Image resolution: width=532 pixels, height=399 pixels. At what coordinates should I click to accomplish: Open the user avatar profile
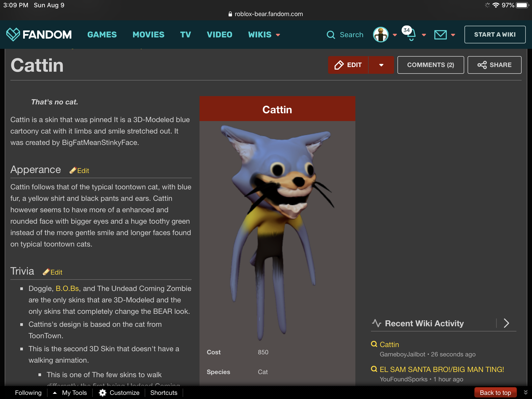click(381, 35)
